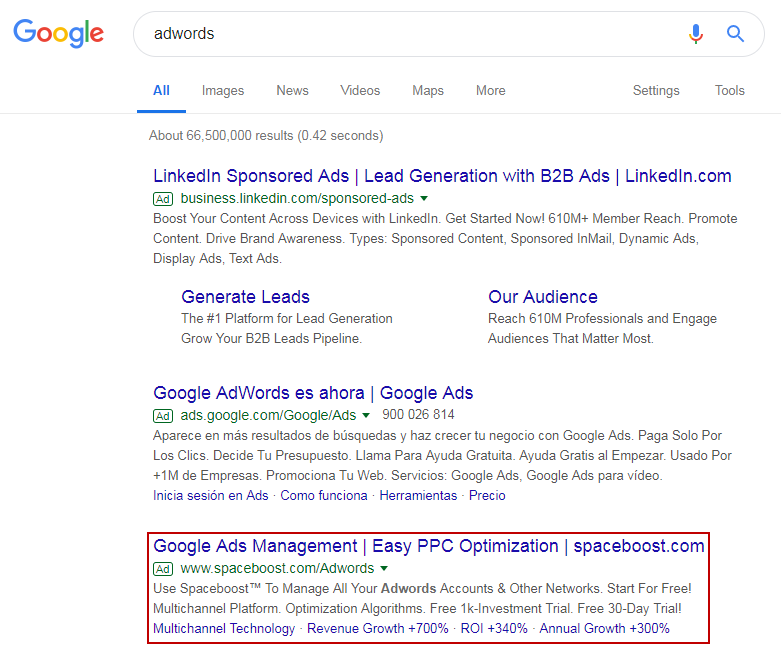The height and width of the screenshot is (653, 781).
Task: Open the Settings menu
Action: coord(656,91)
